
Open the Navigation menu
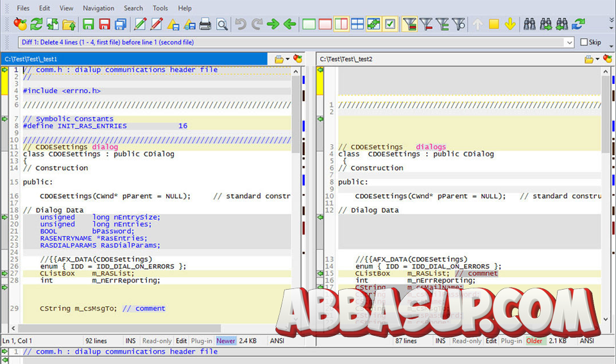(x=99, y=8)
